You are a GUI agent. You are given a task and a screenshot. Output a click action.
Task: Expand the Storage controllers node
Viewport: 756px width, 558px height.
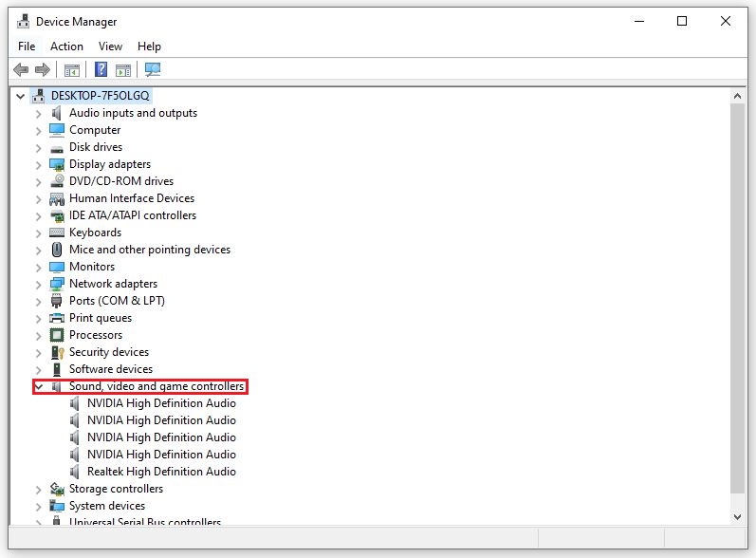coord(39,490)
